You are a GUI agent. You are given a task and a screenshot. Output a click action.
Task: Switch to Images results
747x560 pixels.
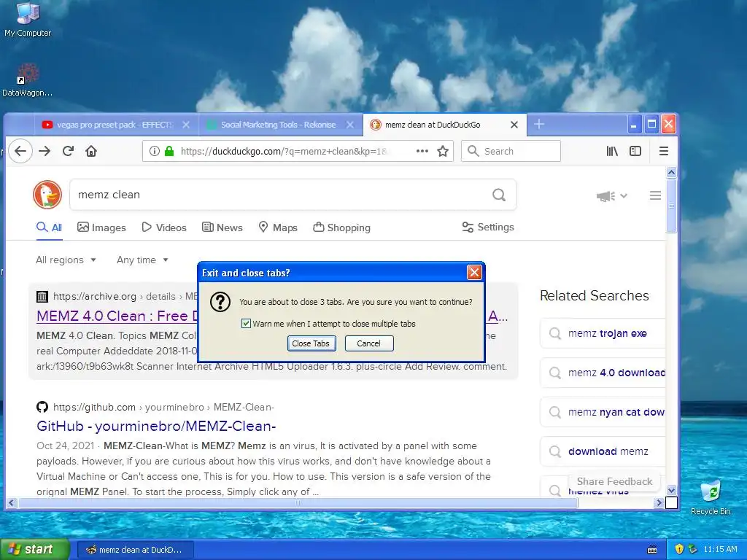click(101, 227)
